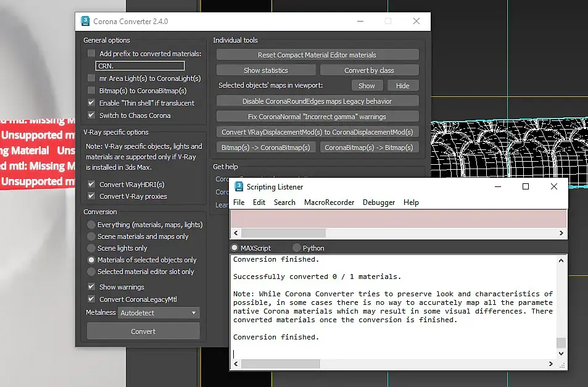Click listener bottom horizontal scrollbar thumb
This screenshot has height=387, width=588.
pyautogui.click(x=281, y=364)
